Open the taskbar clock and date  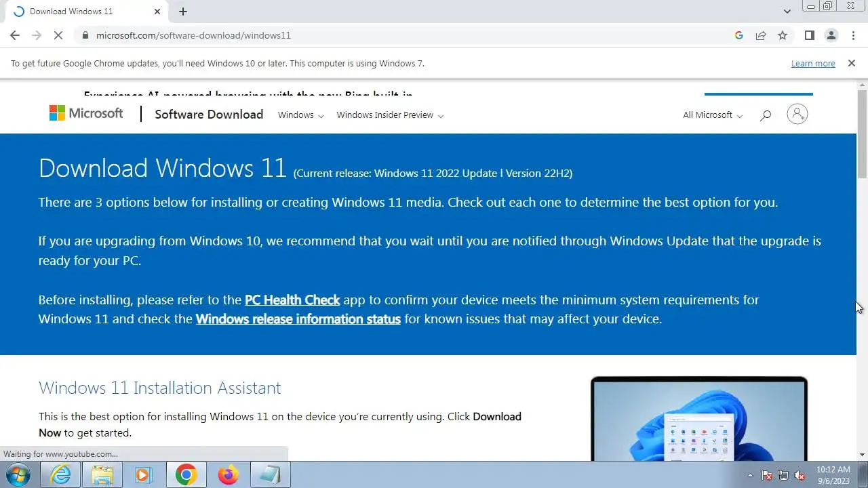(x=833, y=474)
